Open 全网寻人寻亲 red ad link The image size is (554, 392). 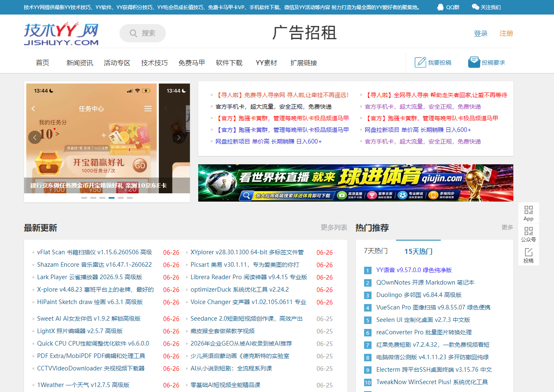436,95
